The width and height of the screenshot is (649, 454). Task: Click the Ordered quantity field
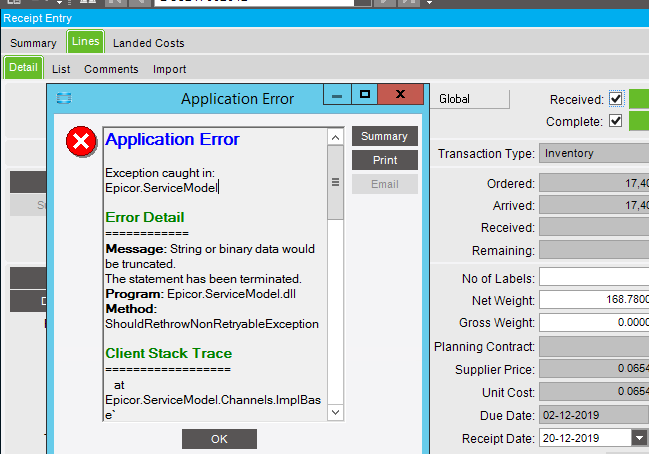[594, 183]
